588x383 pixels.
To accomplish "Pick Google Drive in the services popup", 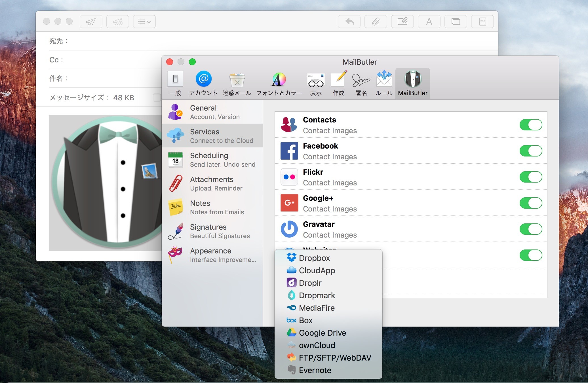I will (322, 333).
